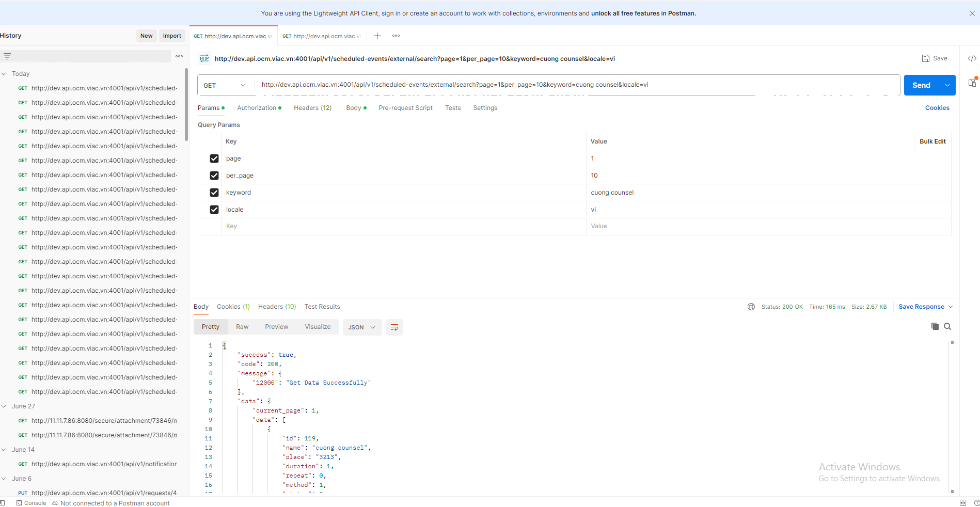980x507 pixels.
Task: Click the empty Value field in params table
Action: click(x=768, y=226)
